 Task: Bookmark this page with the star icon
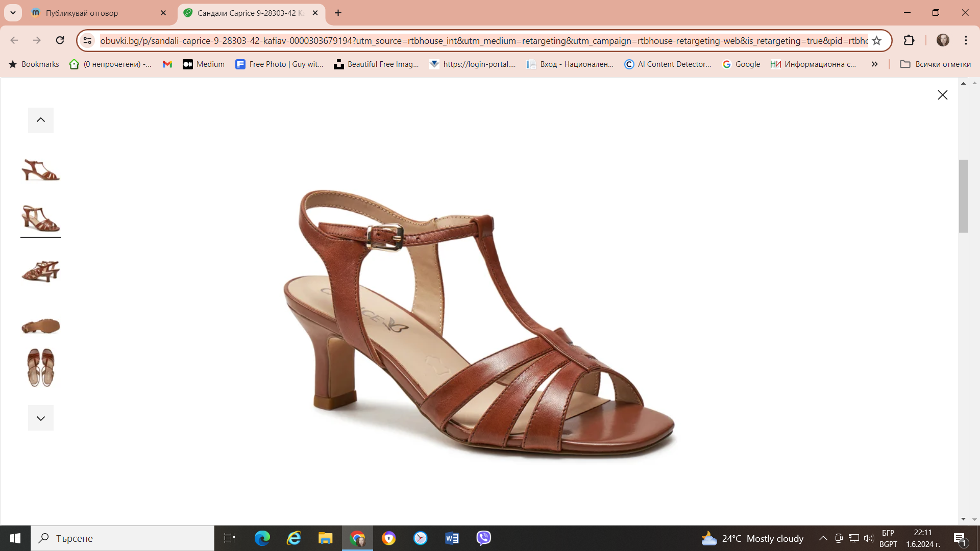(x=877, y=41)
